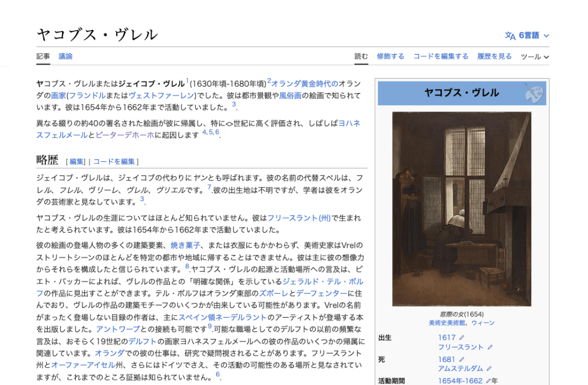Viewport: 588px width, 385px height.
Task: Click the 編集 link beside 略歴 heading
Action: click(x=76, y=161)
